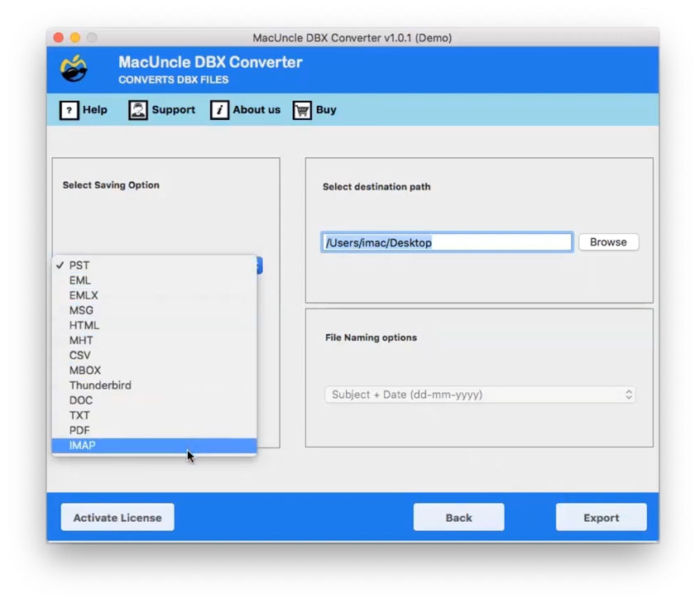This screenshot has height=603, width=700.
Task: Select HTML saving option
Action: point(83,324)
